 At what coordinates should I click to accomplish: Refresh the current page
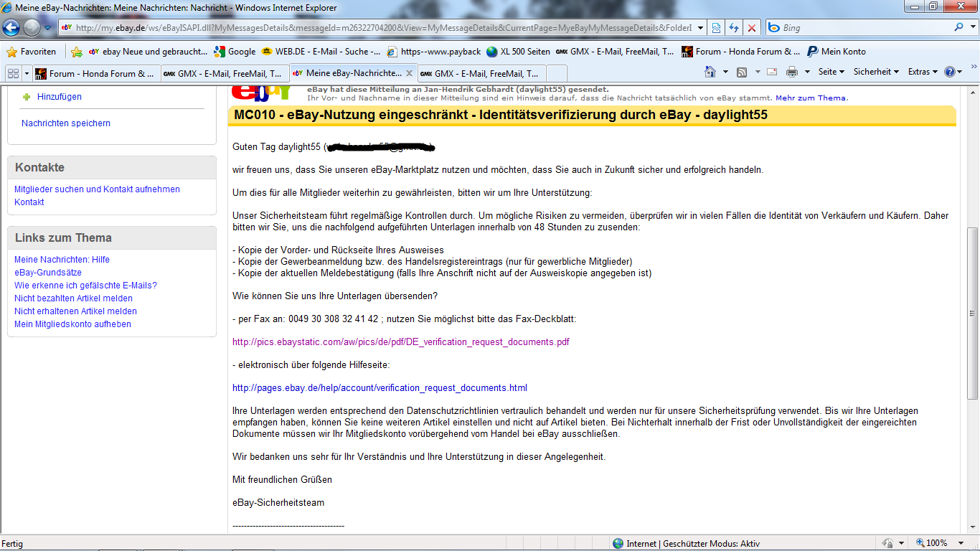click(733, 27)
